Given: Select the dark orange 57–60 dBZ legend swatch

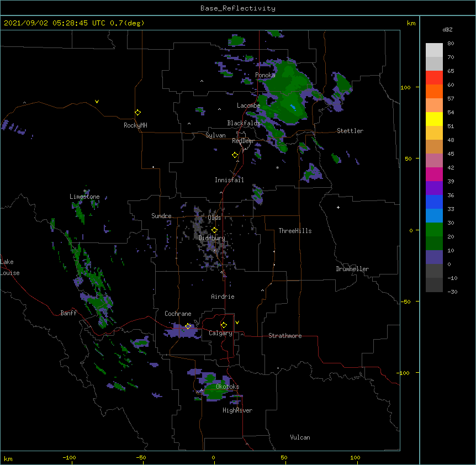Looking at the screenshot, I should coord(434,91).
